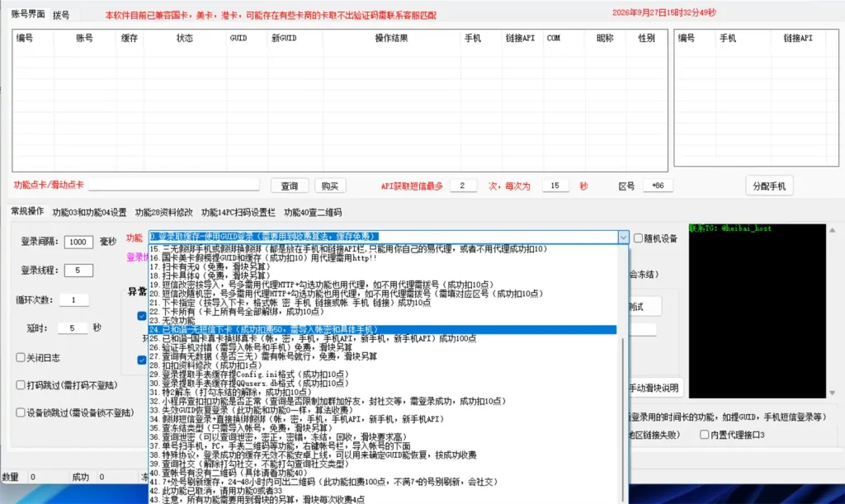845x504 pixels.
Task: Toggle the 关闭日志 checkbox
Action: (x=21, y=358)
